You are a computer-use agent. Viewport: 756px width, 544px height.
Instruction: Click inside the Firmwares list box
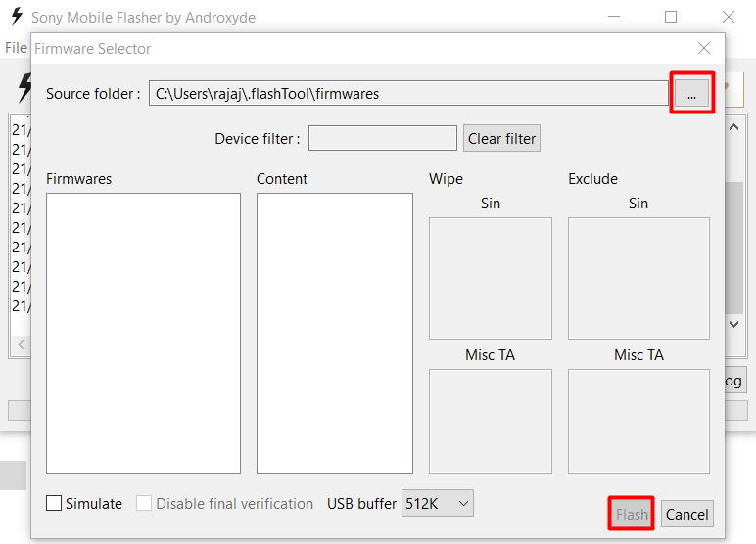pos(143,333)
